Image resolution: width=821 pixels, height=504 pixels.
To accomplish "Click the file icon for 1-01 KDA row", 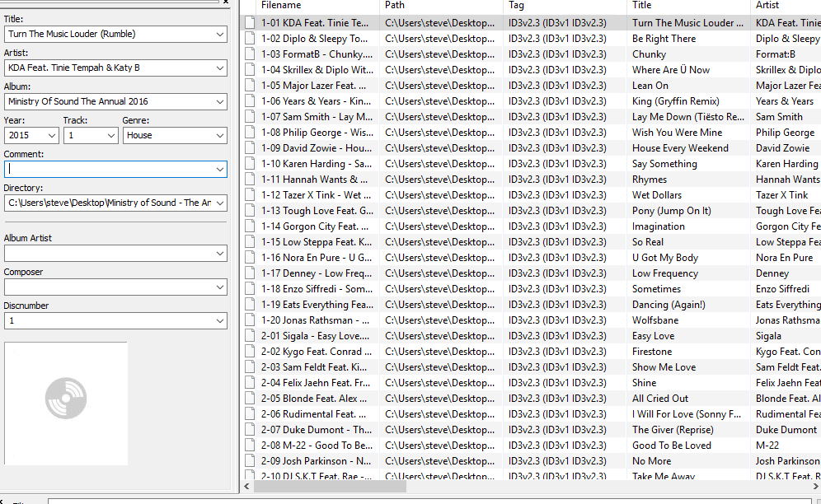I will click(251, 22).
